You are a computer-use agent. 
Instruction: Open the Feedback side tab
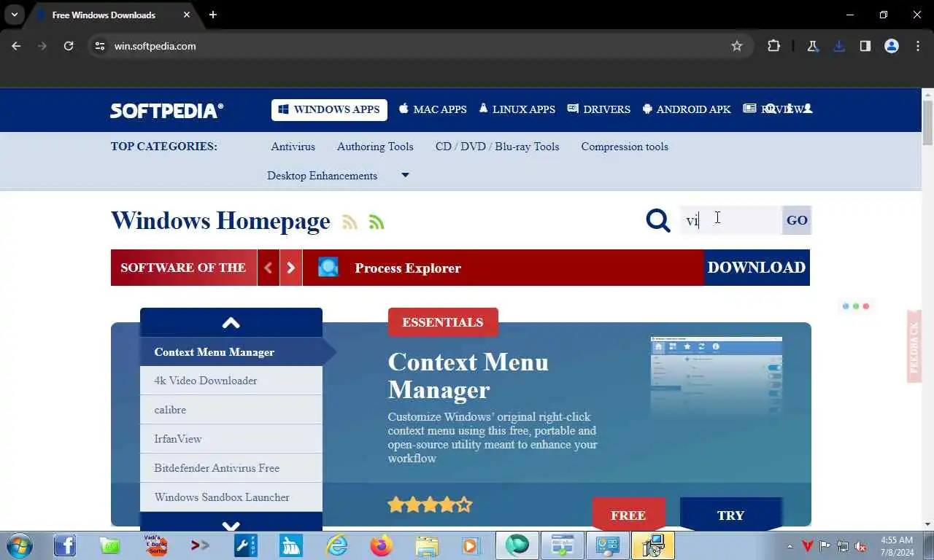point(914,346)
